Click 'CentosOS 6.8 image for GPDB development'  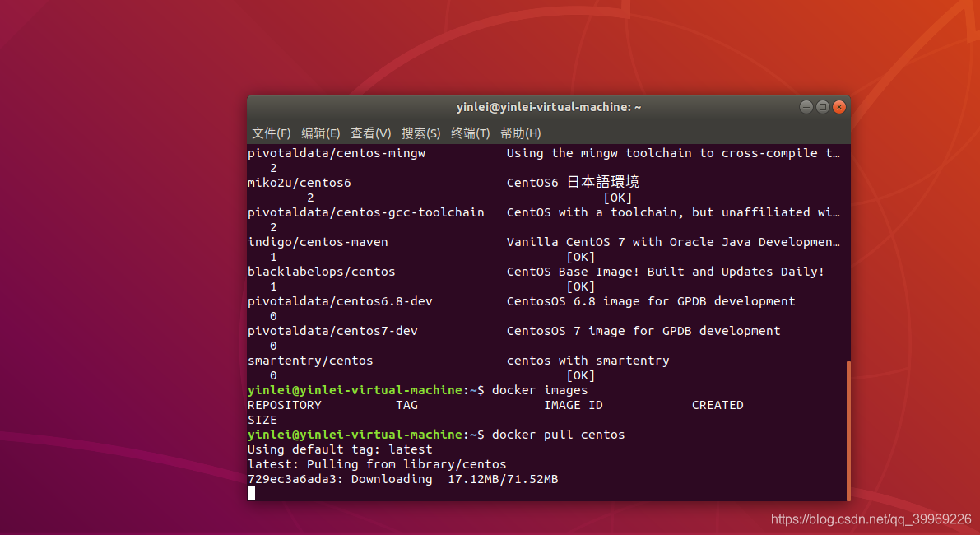pyautogui.click(x=651, y=301)
